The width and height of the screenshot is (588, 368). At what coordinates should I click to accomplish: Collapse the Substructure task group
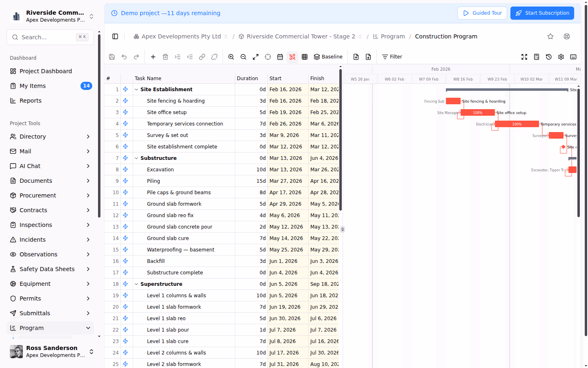pos(136,158)
